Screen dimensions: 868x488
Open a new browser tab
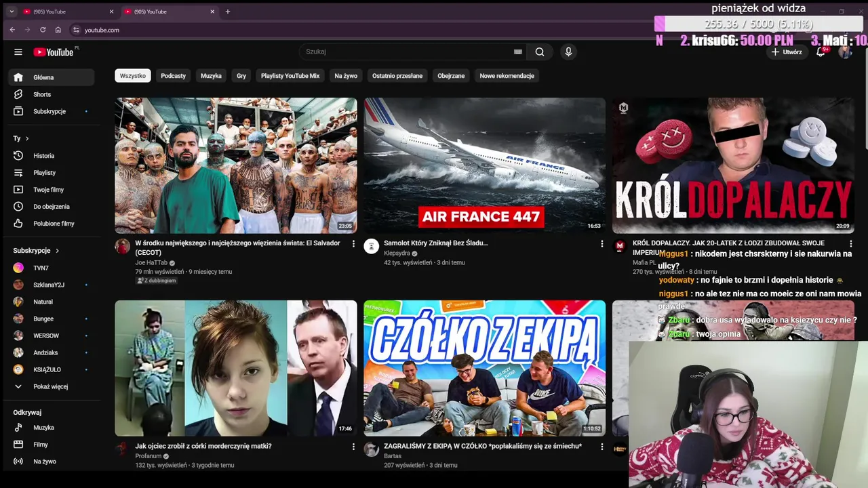click(x=228, y=12)
